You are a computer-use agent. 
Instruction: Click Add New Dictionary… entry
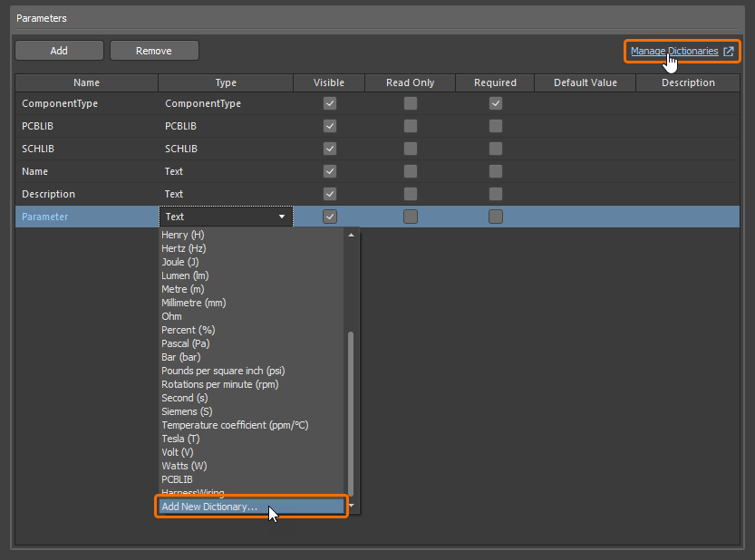click(x=251, y=507)
